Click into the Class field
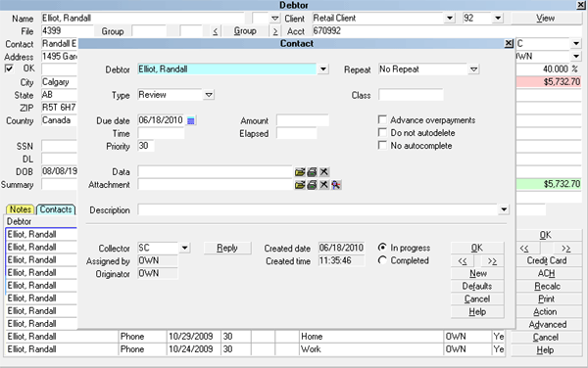588x368 pixels. point(411,95)
